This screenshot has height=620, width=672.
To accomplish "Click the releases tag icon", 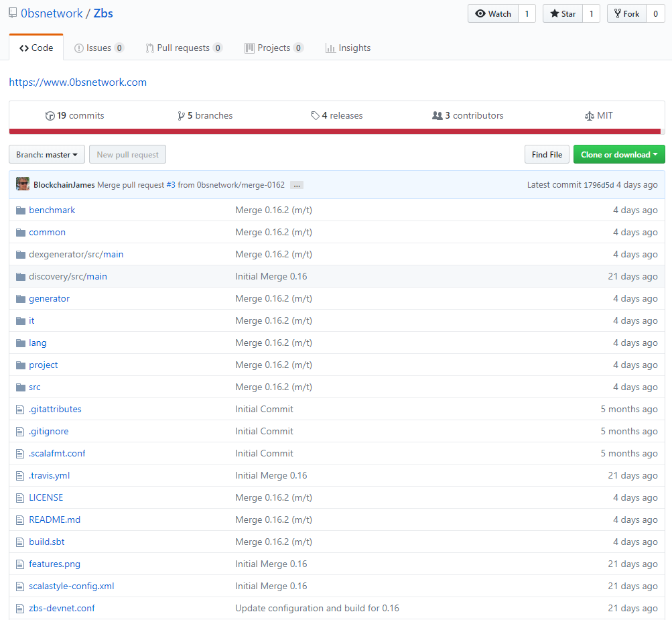I will [x=315, y=116].
